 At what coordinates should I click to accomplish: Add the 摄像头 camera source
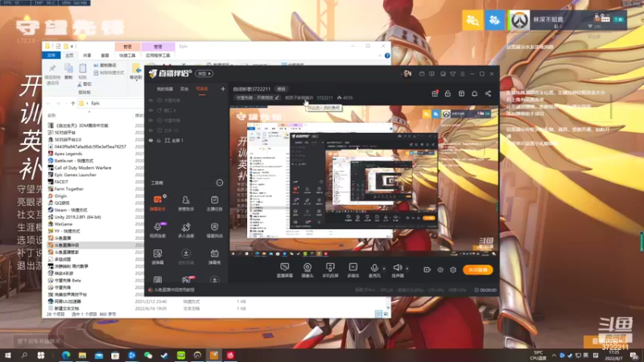308,270
